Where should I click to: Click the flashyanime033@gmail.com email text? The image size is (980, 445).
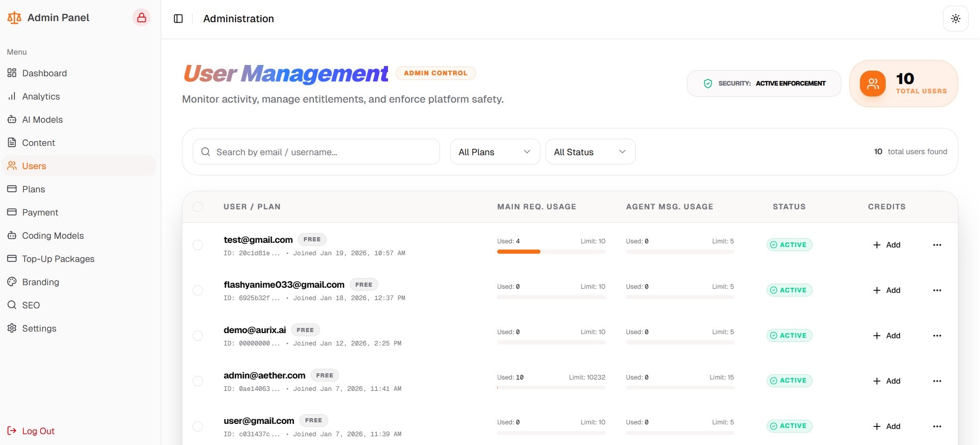284,285
